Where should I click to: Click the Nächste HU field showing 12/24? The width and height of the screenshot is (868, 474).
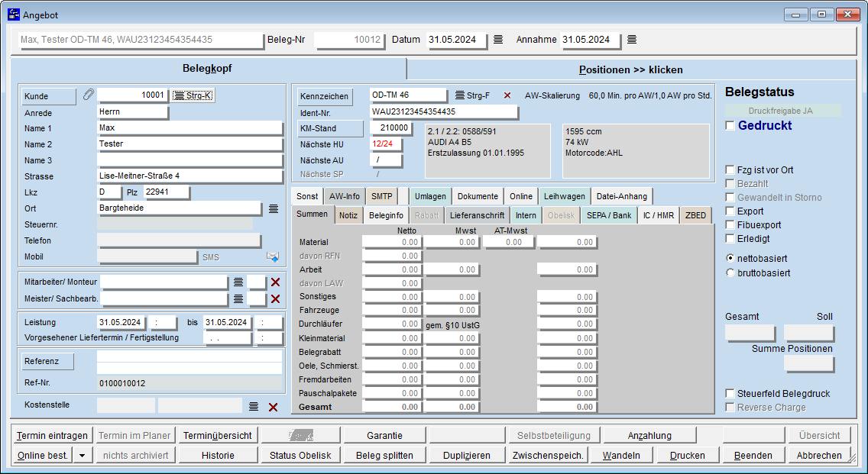tap(386, 144)
